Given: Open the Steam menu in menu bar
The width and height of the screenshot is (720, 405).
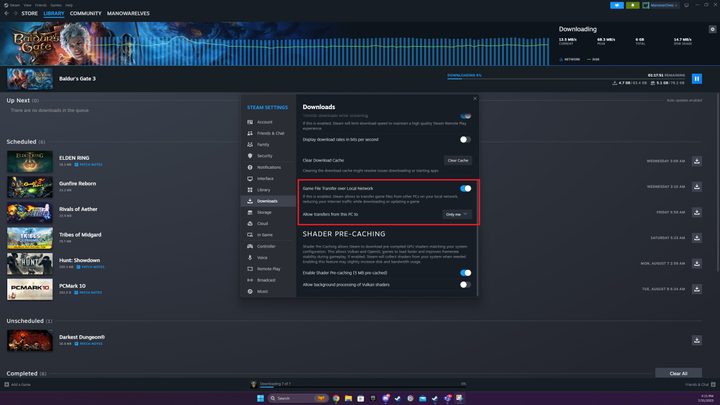Looking at the screenshot, I should (x=15, y=5).
